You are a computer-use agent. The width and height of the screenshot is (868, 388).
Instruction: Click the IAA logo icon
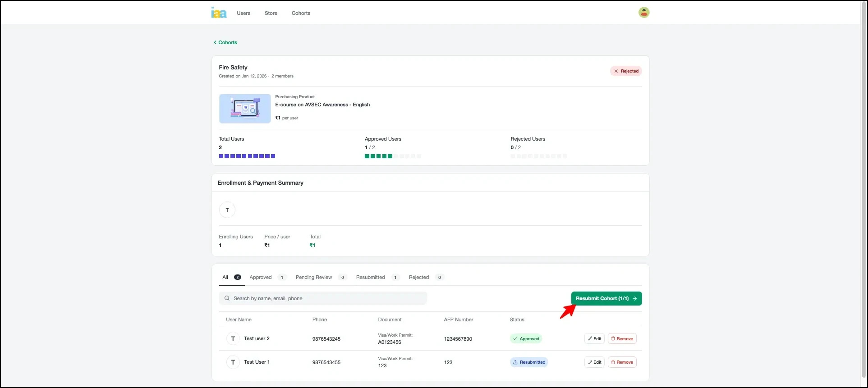point(219,13)
